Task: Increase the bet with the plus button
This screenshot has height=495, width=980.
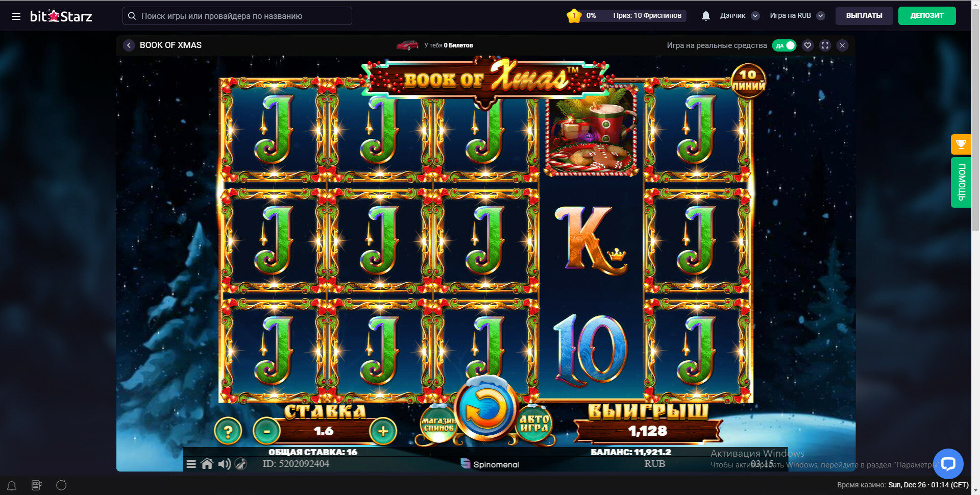Action: tap(383, 431)
